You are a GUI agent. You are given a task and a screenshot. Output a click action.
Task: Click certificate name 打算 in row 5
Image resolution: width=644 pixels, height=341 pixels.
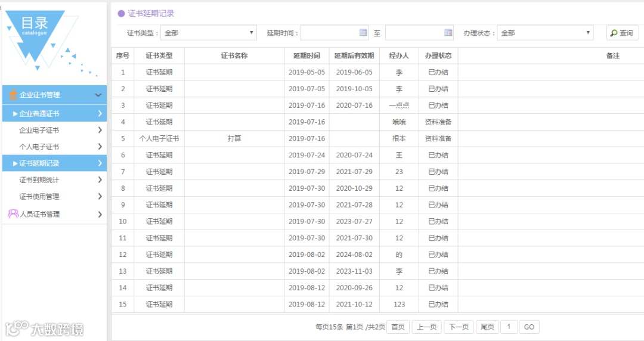pyautogui.click(x=234, y=138)
